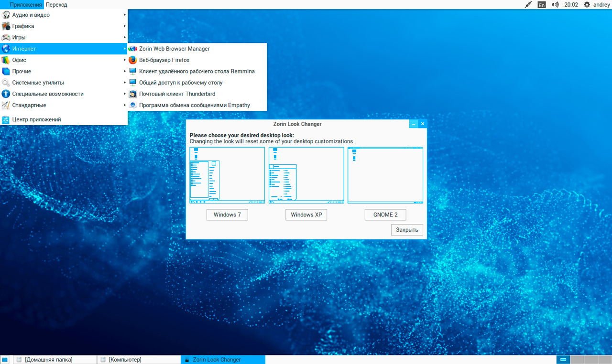Open Центр приложений from the menu
This screenshot has height=364, width=612.
click(36, 119)
